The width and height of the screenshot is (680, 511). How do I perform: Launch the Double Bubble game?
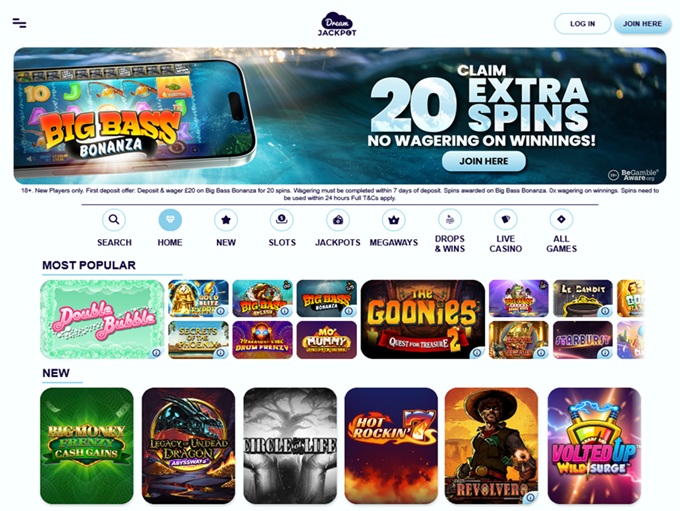[102, 319]
